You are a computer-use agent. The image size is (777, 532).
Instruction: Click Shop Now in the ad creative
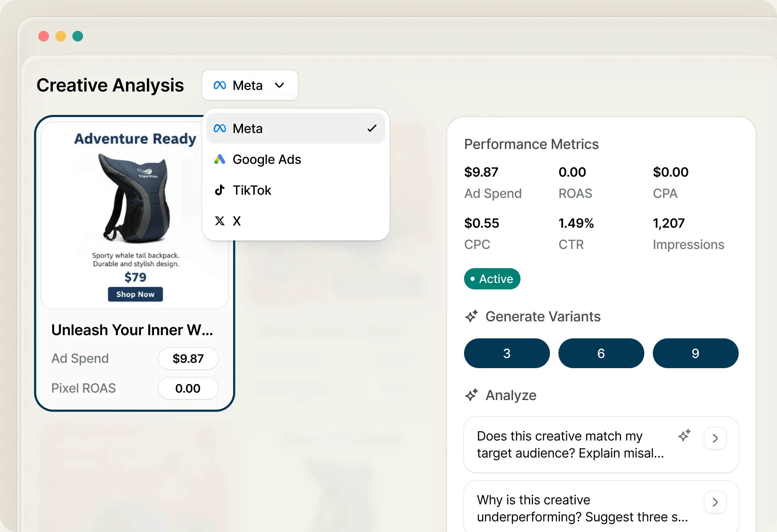click(135, 294)
